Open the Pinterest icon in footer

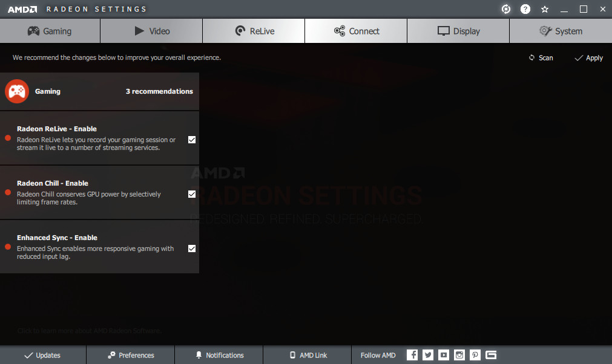(475, 355)
